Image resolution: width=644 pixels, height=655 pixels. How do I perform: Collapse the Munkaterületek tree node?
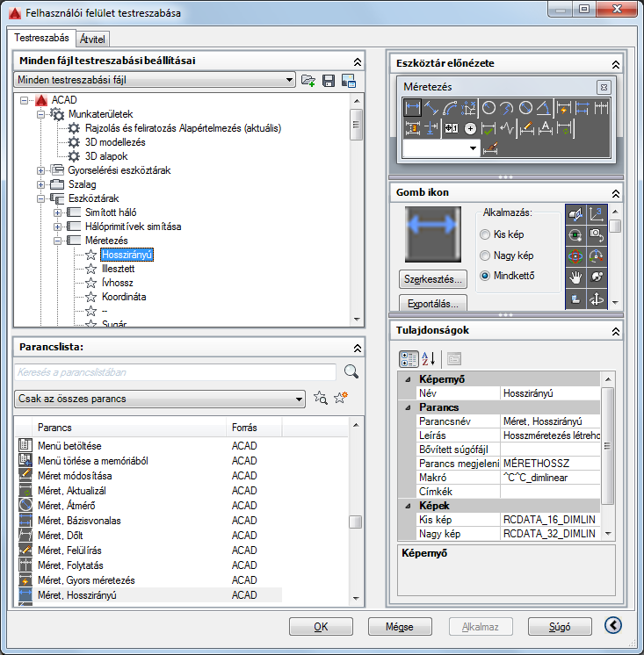coord(40,114)
